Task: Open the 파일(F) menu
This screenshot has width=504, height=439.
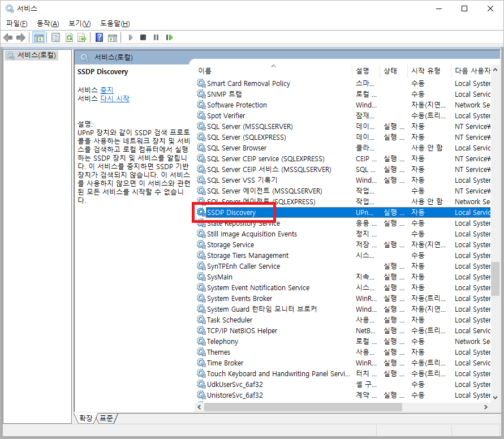Action: click(x=17, y=23)
